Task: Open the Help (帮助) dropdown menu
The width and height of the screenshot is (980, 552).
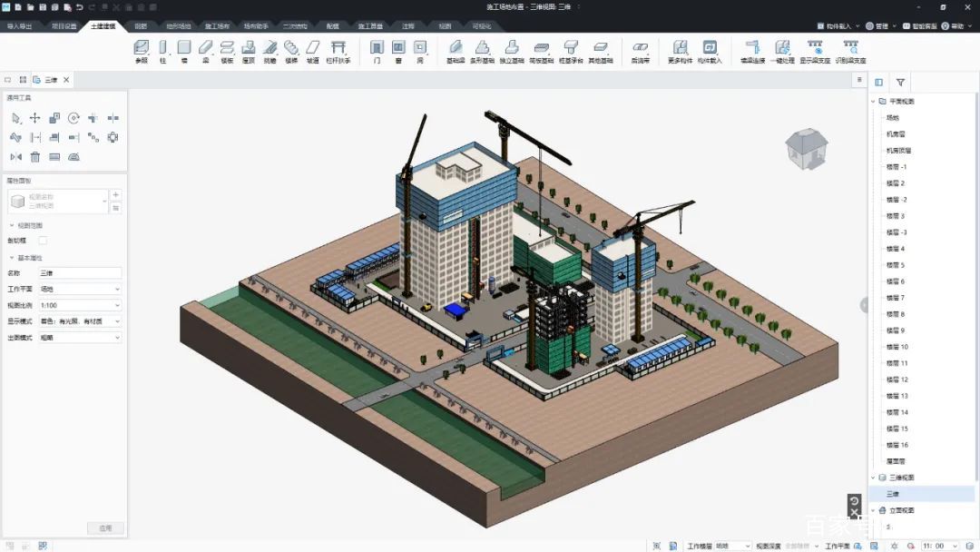Action: [x=957, y=26]
